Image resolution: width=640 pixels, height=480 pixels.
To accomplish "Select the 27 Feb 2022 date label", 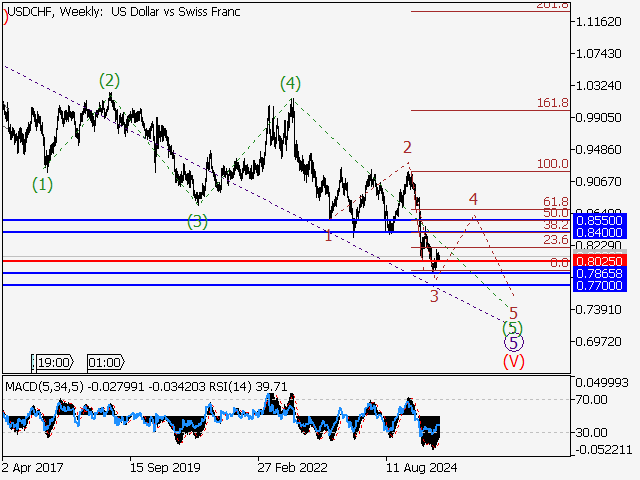I will [x=290, y=467].
